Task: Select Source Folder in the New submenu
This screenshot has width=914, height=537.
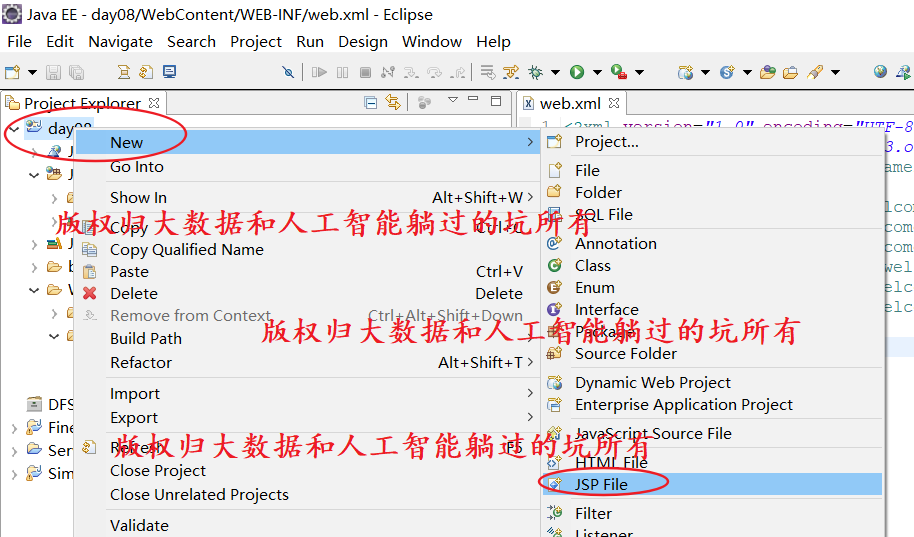Action: (712, 354)
